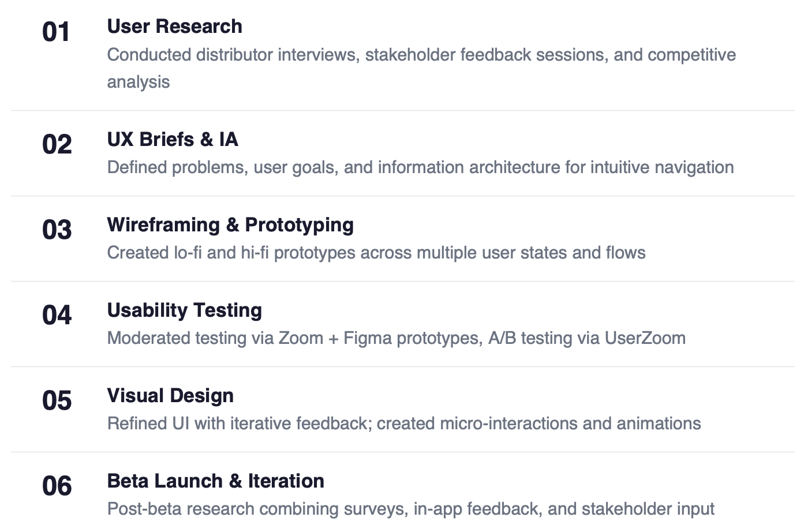Click the 03 step number

(x=57, y=230)
